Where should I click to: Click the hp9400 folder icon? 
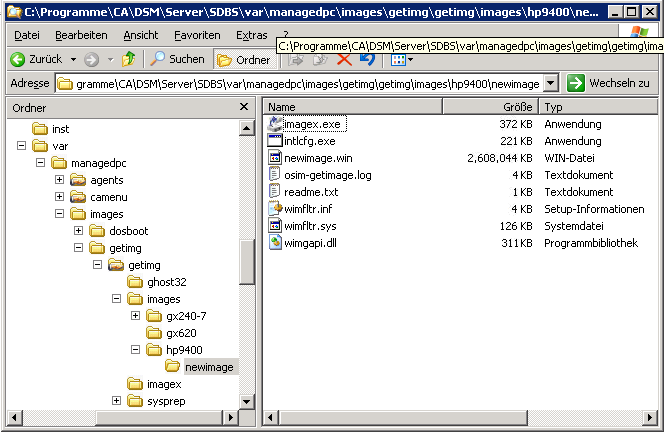point(154,350)
